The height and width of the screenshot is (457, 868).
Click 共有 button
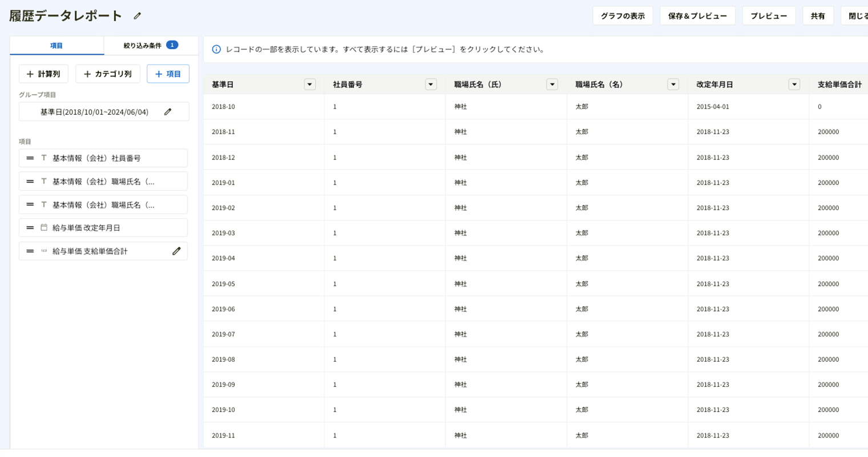click(818, 16)
